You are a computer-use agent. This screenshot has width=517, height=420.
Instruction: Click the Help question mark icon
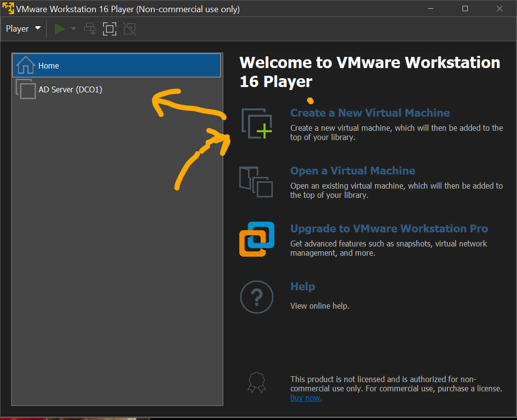click(x=257, y=297)
